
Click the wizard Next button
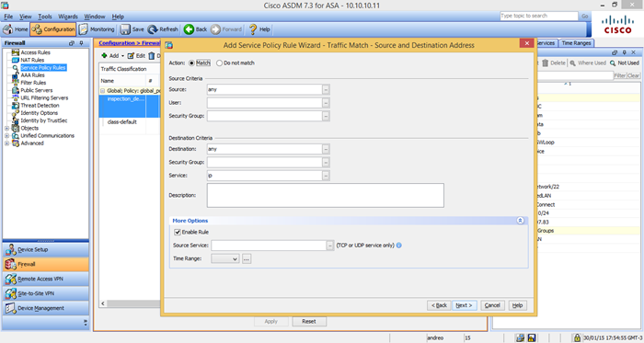click(464, 305)
